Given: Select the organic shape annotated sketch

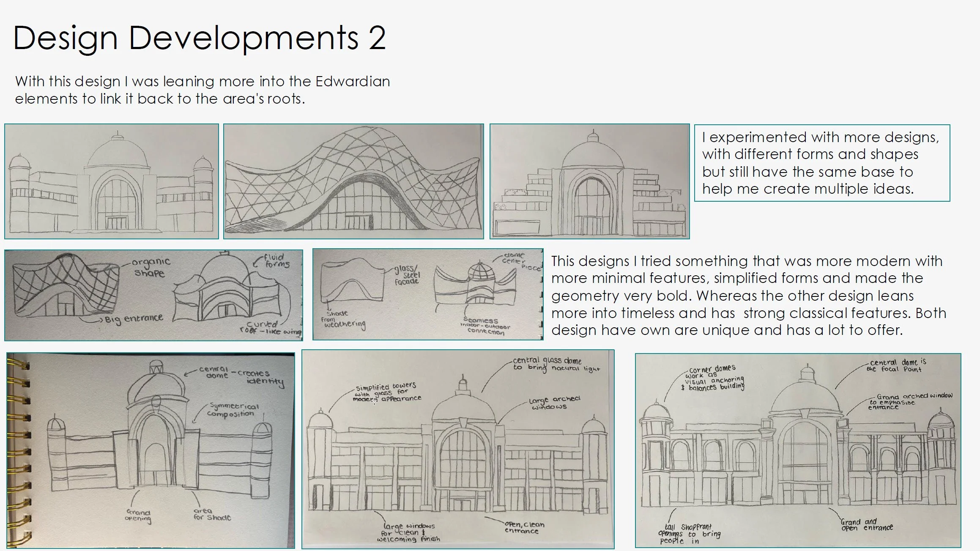Looking at the screenshot, I should [154, 295].
